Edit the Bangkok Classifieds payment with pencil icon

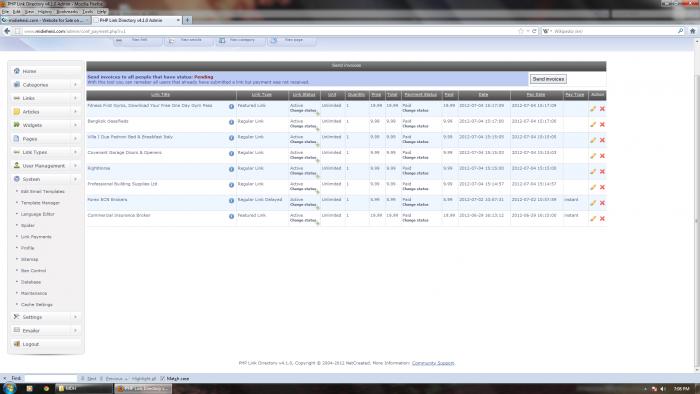point(593,124)
